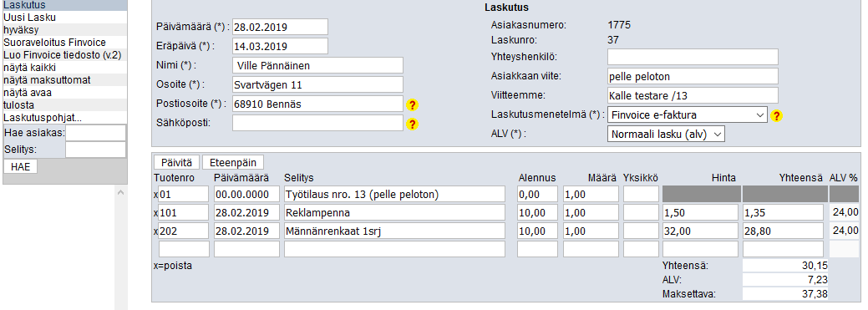Click the tulosta link in sidebar
This screenshot has height=310, width=868.
18,104
